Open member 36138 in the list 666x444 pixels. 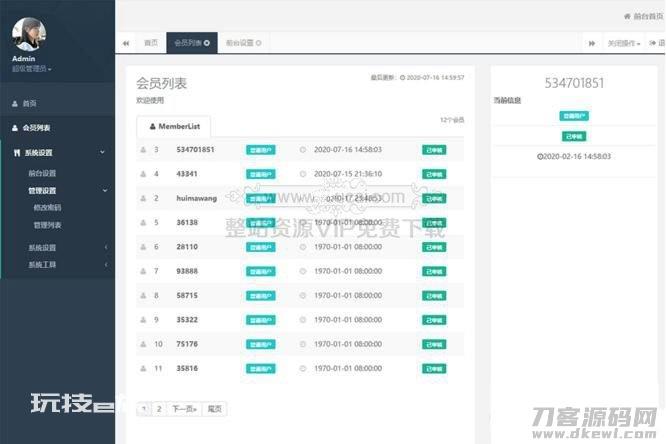(x=187, y=223)
